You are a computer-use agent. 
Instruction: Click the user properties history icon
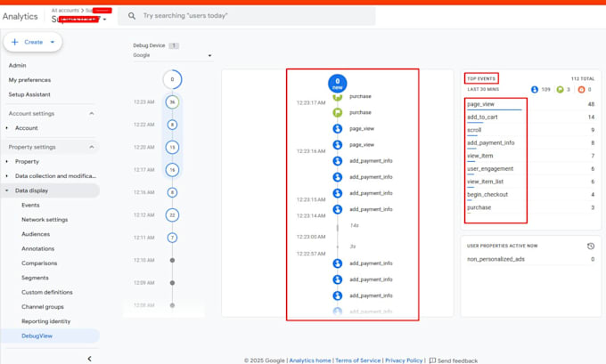(591, 246)
